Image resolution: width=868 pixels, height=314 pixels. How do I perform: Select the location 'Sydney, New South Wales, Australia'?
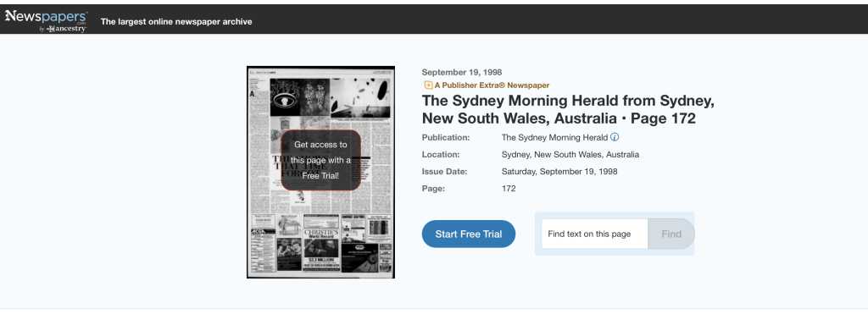tap(570, 155)
